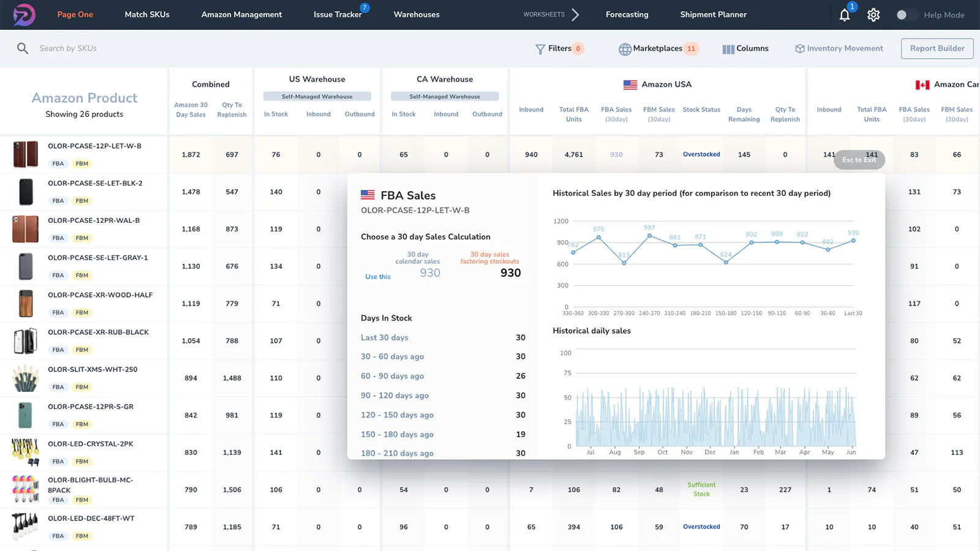Click the US flag in the FBA Sales modal
Screen dimensions: 980x551
pyautogui.click(x=367, y=195)
